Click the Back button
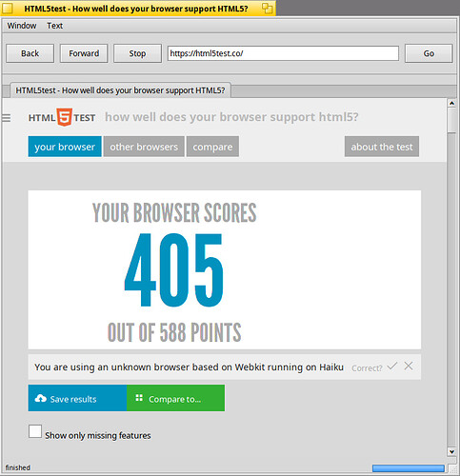Screen dimensions: 460x476 click(30, 53)
